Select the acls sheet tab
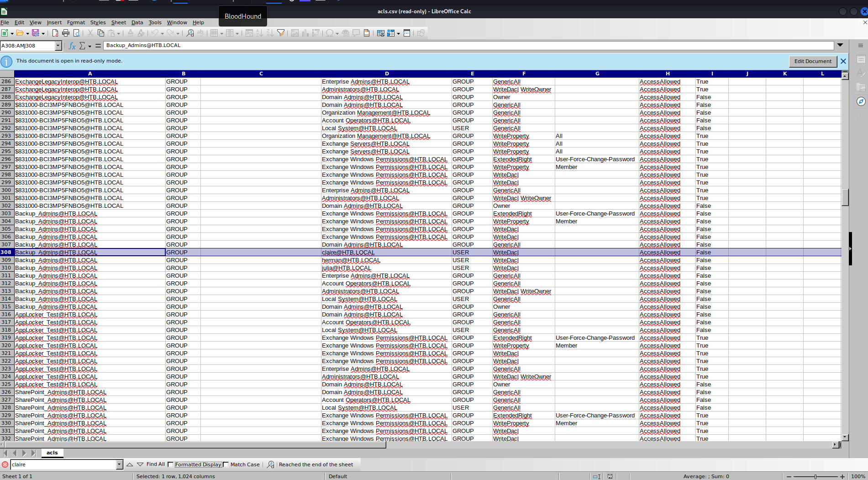 [x=52, y=453]
